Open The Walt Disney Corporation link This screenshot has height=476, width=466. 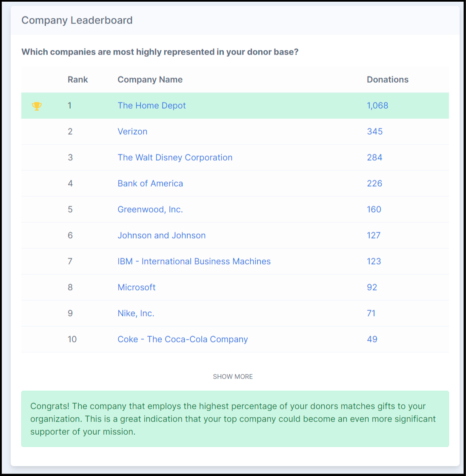tap(175, 158)
